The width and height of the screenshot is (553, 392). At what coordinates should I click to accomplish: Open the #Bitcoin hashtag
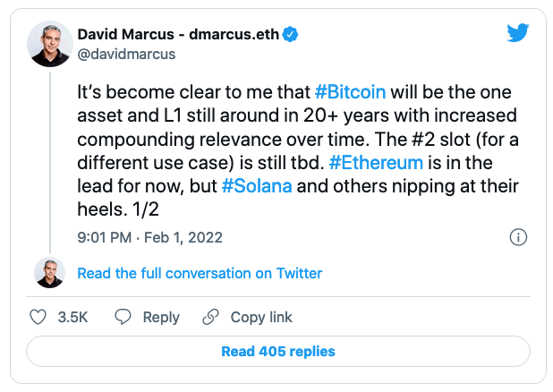(x=351, y=94)
